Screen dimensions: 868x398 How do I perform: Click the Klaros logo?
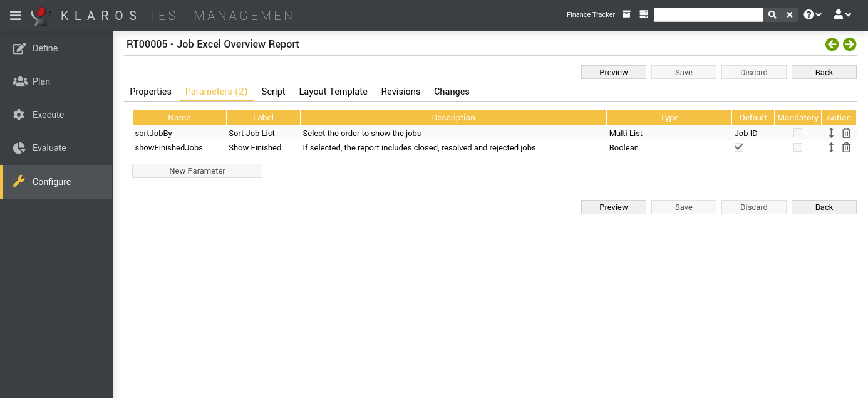pos(39,15)
